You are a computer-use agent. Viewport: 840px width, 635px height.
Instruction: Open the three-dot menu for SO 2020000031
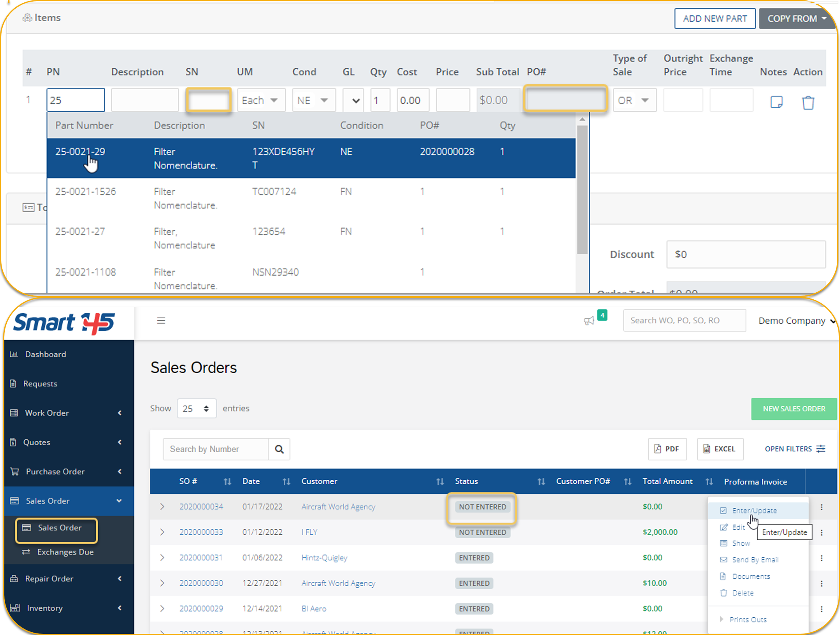(821, 558)
